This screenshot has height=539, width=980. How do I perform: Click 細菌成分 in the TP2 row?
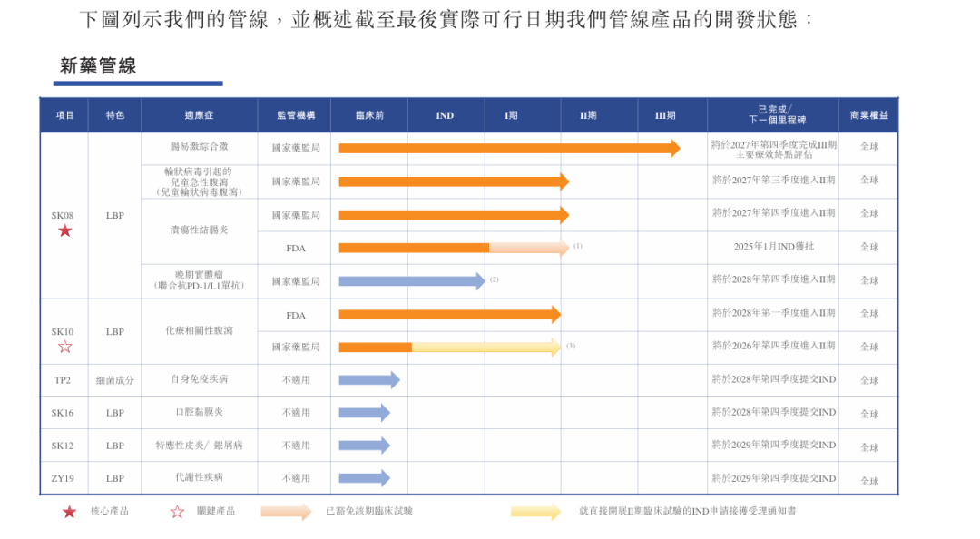115,380
